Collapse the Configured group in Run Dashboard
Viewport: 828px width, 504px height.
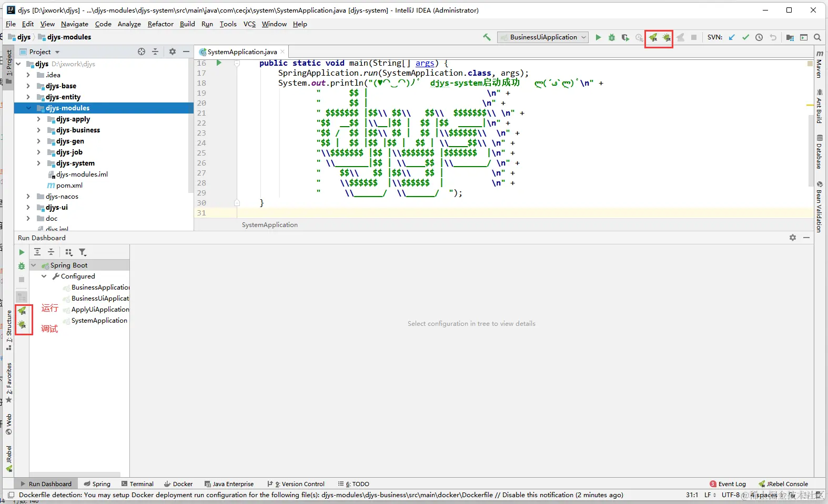44,276
